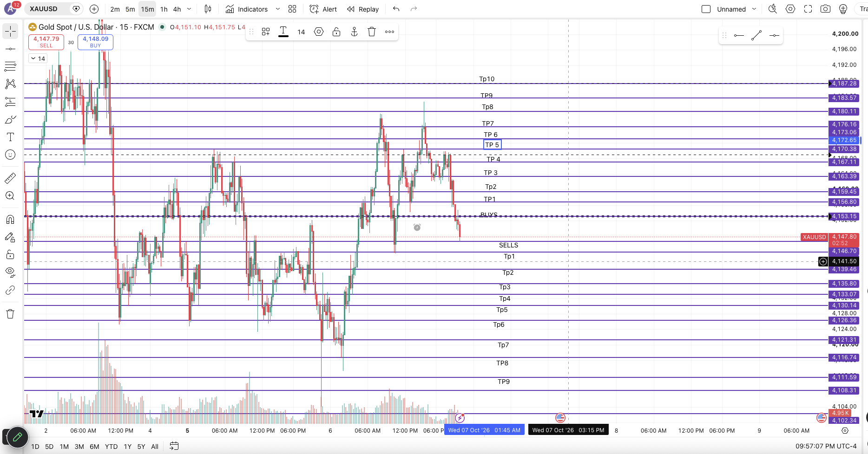This screenshot has width=868, height=454.
Task: Open indicator templates grid
Action: tap(292, 9)
